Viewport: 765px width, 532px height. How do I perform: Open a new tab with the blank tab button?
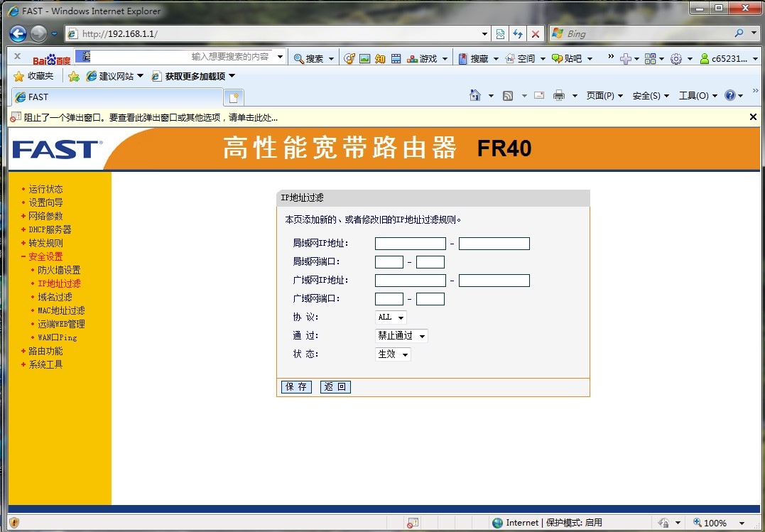(x=234, y=97)
